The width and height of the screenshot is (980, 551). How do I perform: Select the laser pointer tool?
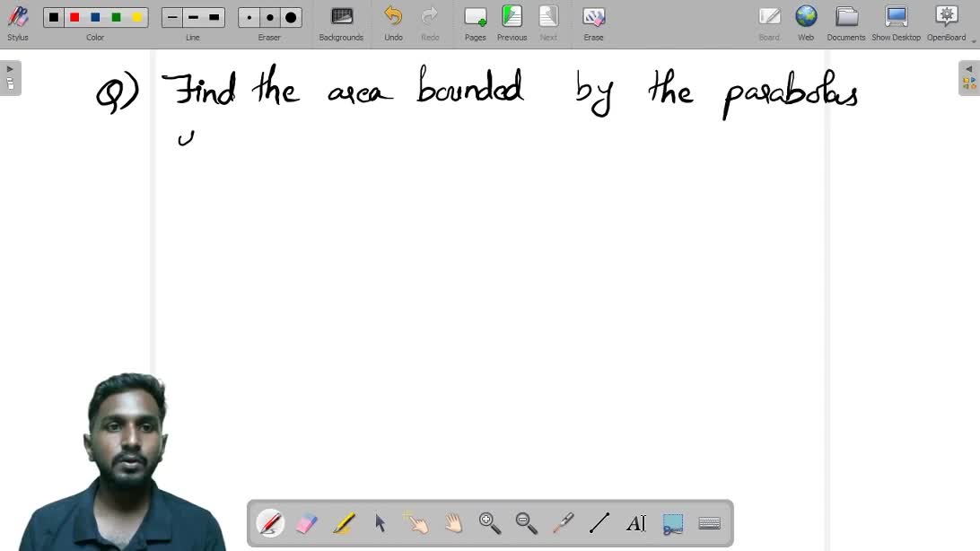pyautogui.click(x=563, y=523)
